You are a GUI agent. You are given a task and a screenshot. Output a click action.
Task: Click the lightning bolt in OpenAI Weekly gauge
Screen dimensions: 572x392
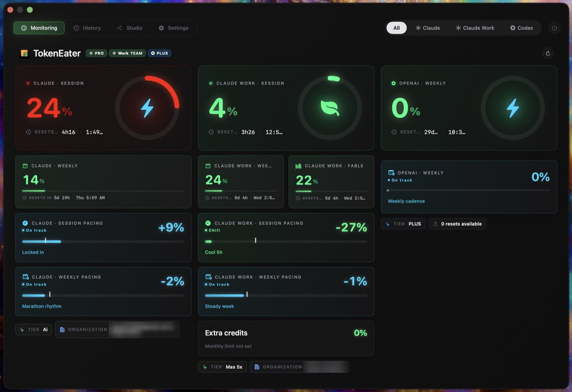(513, 108)
